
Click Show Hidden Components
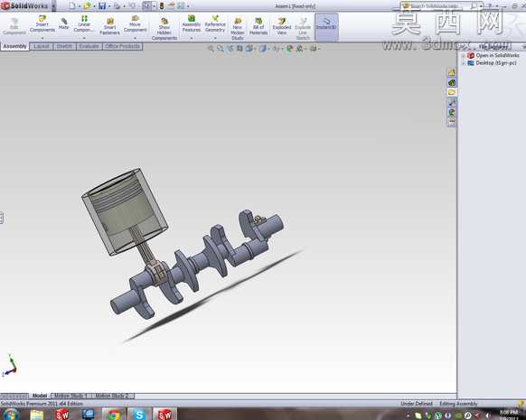coord(164,29)
